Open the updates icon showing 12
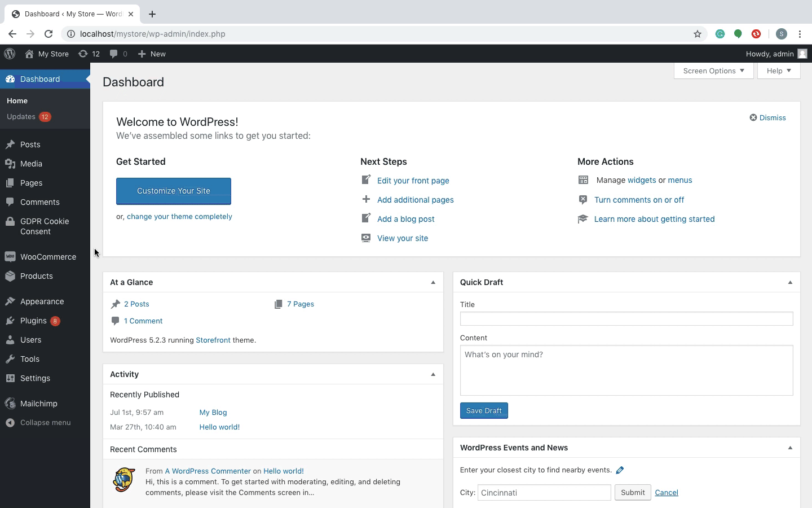Viewport: 812px width, 508px height. pyautogui.click(x=83, y=54)
